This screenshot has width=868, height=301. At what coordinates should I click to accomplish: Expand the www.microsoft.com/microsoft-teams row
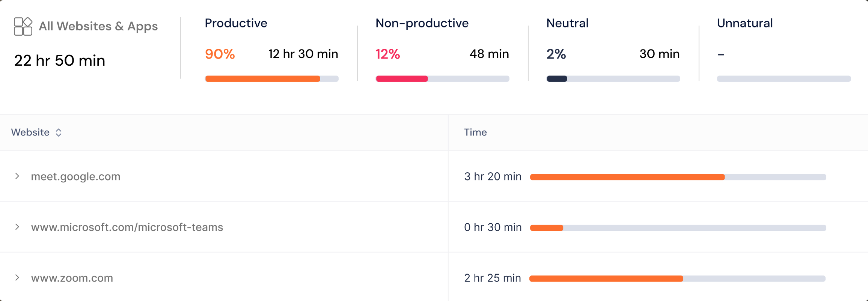17,227
